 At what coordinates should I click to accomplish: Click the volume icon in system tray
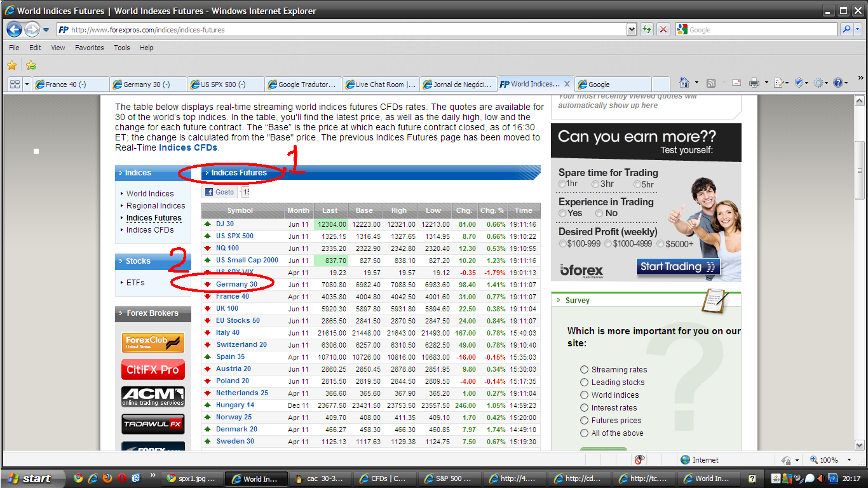[x=821, y=478]
